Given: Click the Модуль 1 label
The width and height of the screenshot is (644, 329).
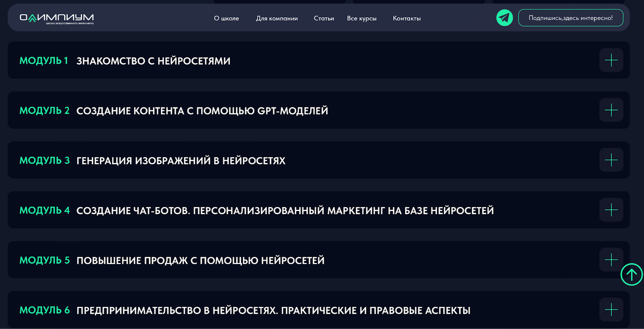Looking at the screenshot, I should pos(44,61).
